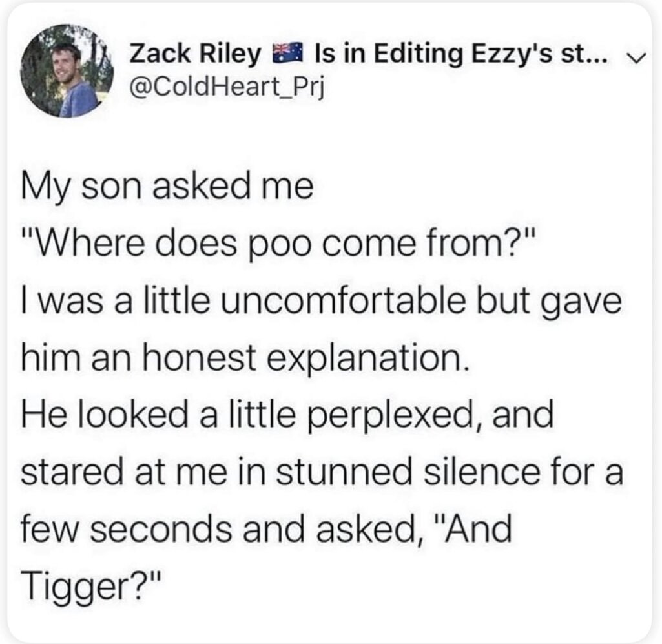Open the Zack Riley display name

(195, 56)
